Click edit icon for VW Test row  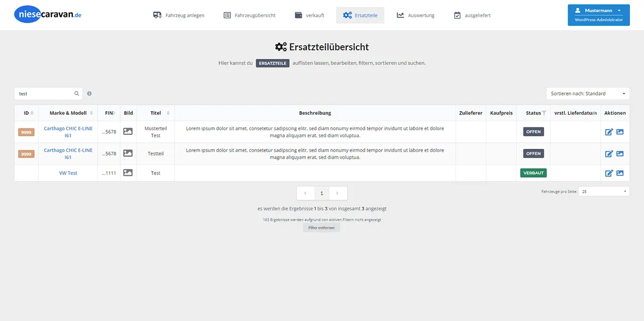[609, 173]
